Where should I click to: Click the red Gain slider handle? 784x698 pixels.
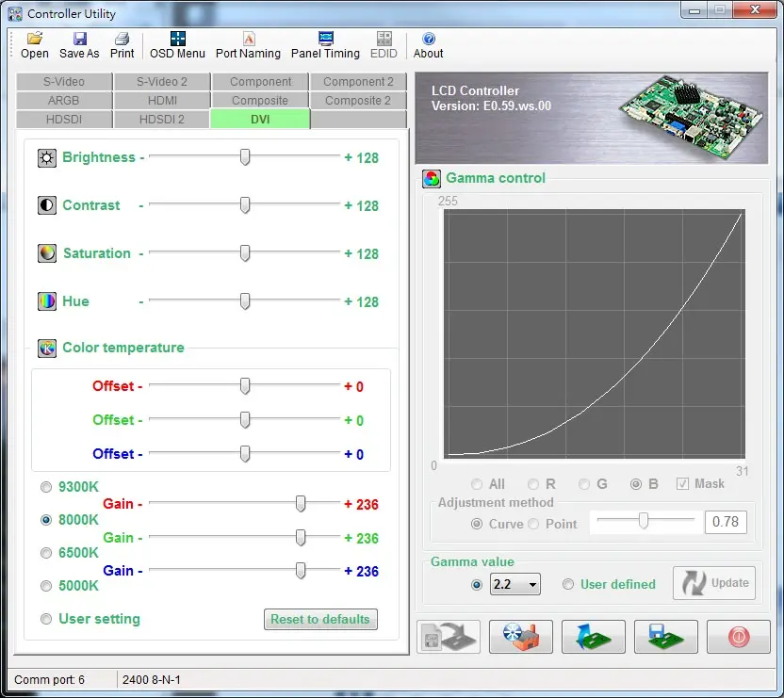pyautogui.click(x=301, y=504)
